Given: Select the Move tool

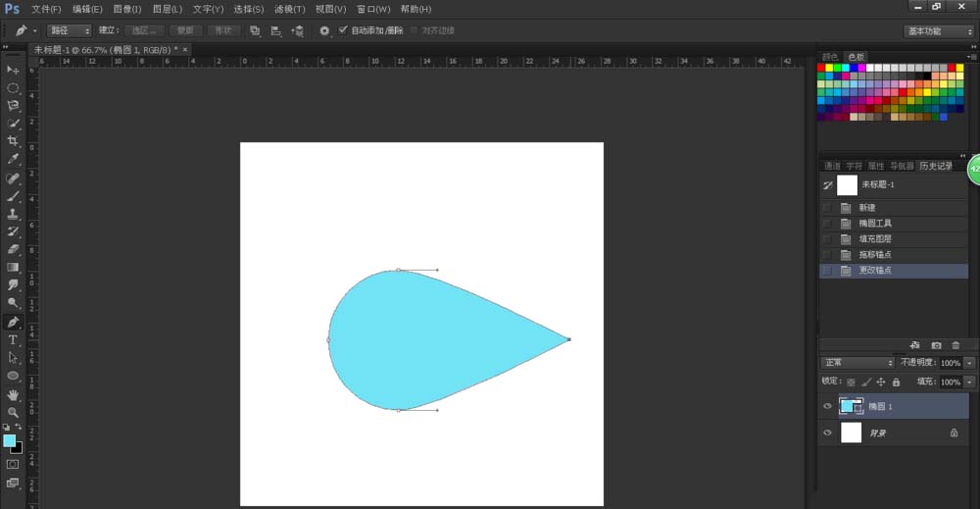Looking at the screenshot, I should click(14, 71).
